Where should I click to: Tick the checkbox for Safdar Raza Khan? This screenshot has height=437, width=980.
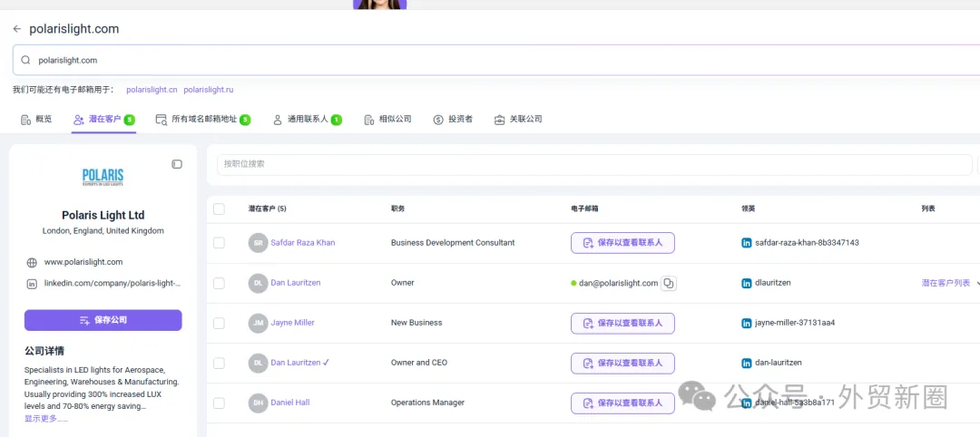click(219, 243)
